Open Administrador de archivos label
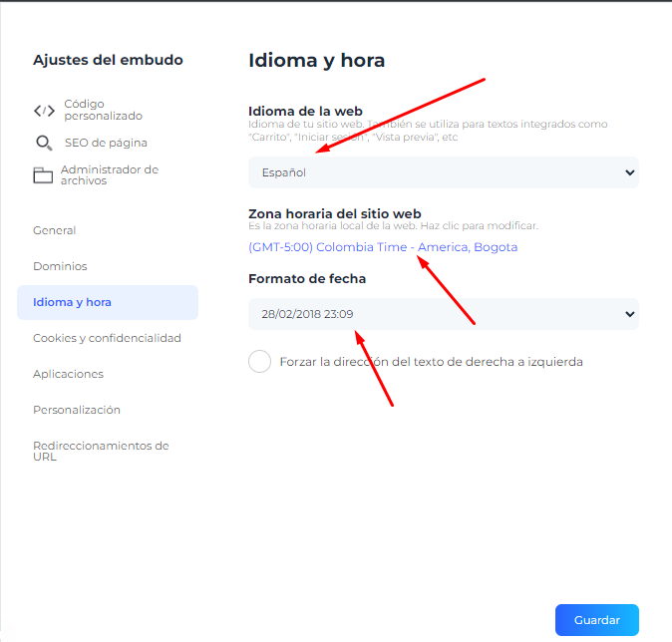 pyautogui.click(x=110, y=174)
